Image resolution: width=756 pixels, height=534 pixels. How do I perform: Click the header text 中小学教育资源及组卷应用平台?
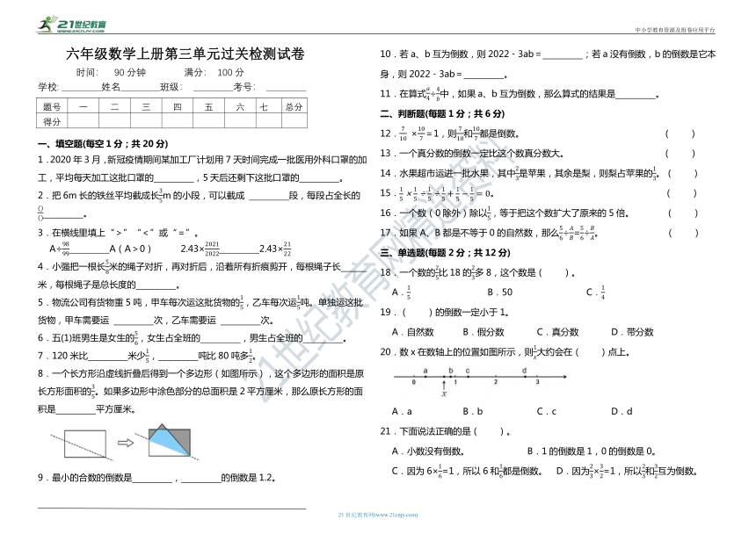(674, 30)
